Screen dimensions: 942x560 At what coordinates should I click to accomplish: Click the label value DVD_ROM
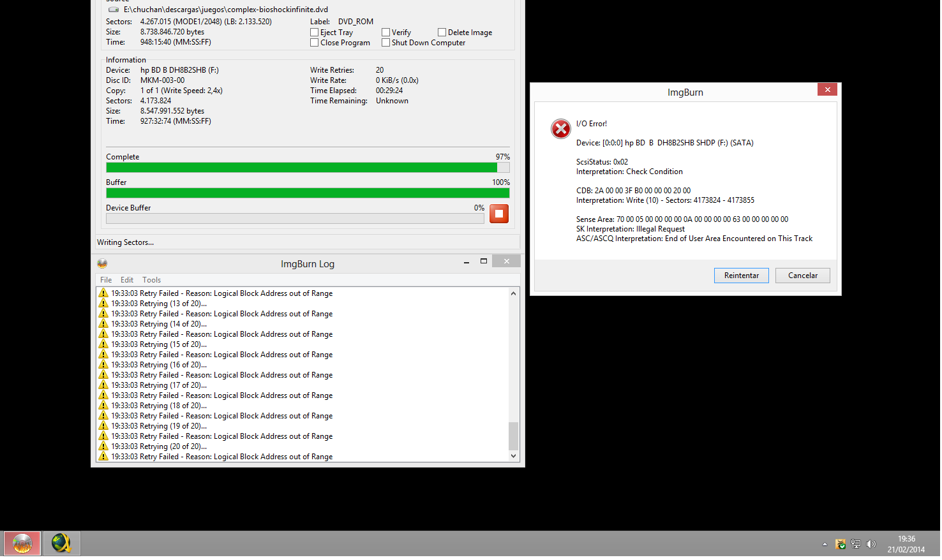point(355,22)
